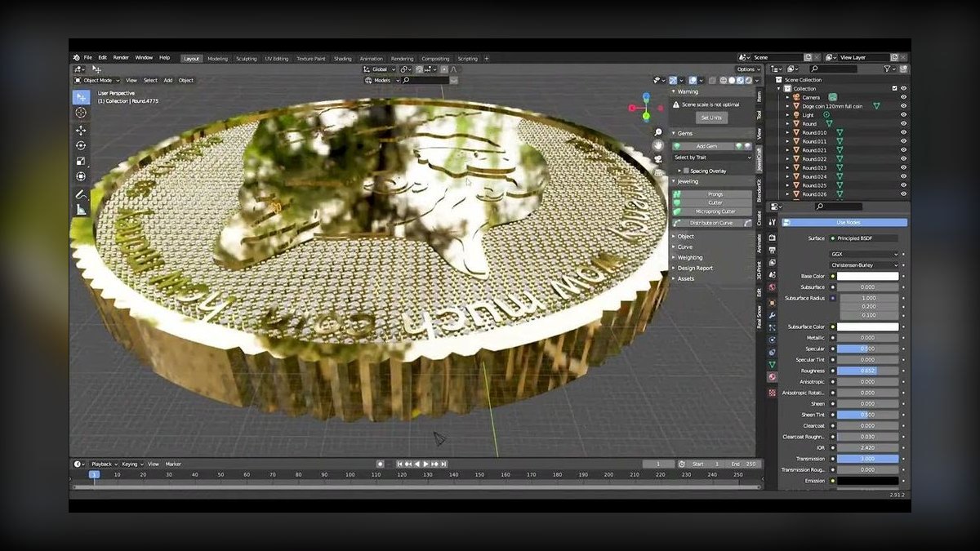This screenshot has width=980, height=551.
Task: Click the viewport navigation gizmo axes
Action: pyautogui.click(x=645, y=106)
